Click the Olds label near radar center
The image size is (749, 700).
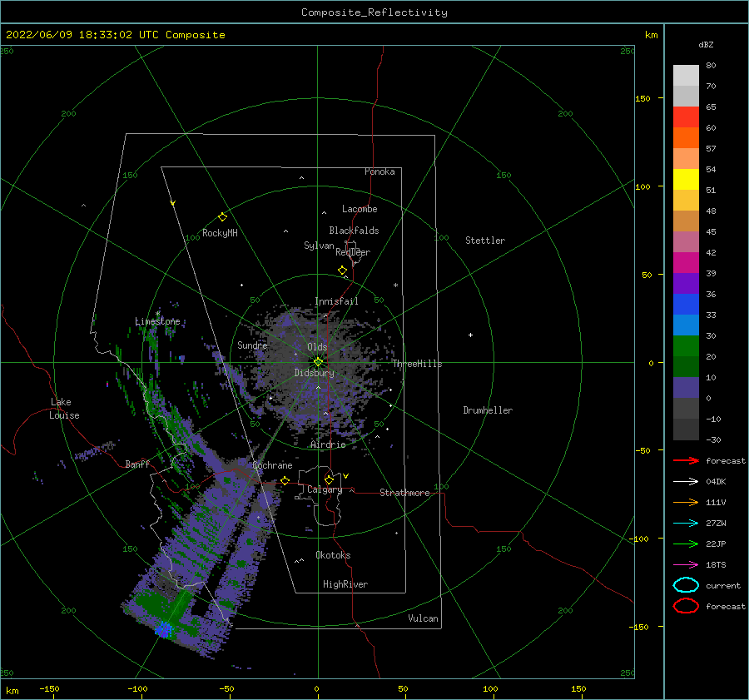(x=317, y=347)
